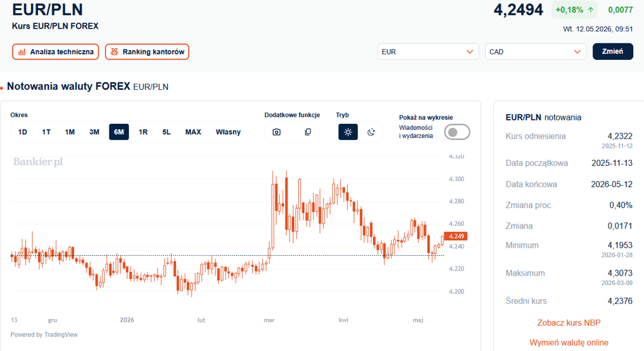
Task: Select the 5L period option
Action: [166, 132]
